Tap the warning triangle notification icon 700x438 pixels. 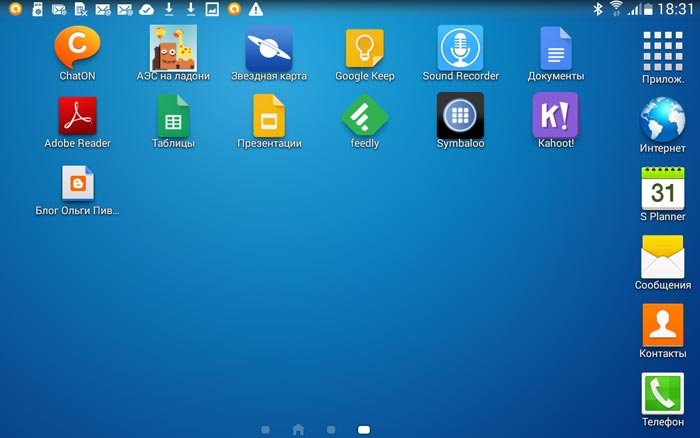pyautogui.click(x=256, y=9)
